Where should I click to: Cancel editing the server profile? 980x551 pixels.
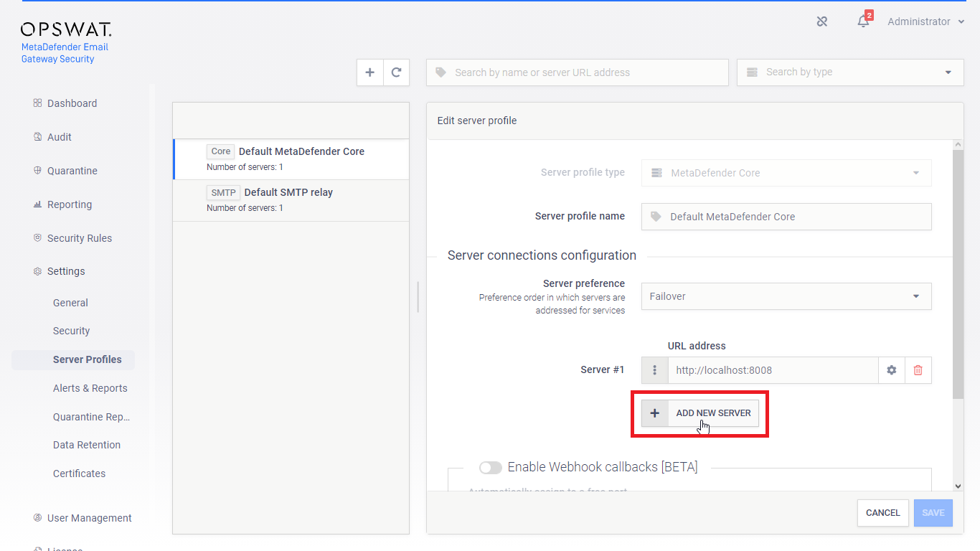tap(883, 513)
